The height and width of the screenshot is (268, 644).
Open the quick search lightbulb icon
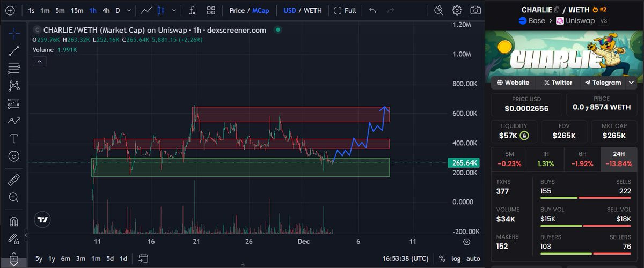coord(438,10)
